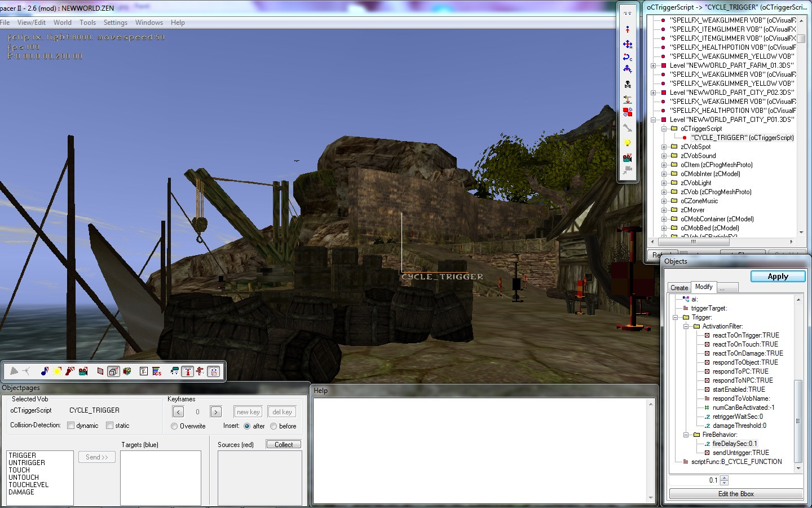Open the Tools menu
The width and height of the screenshot is (812, 508).
click(87, 23)
